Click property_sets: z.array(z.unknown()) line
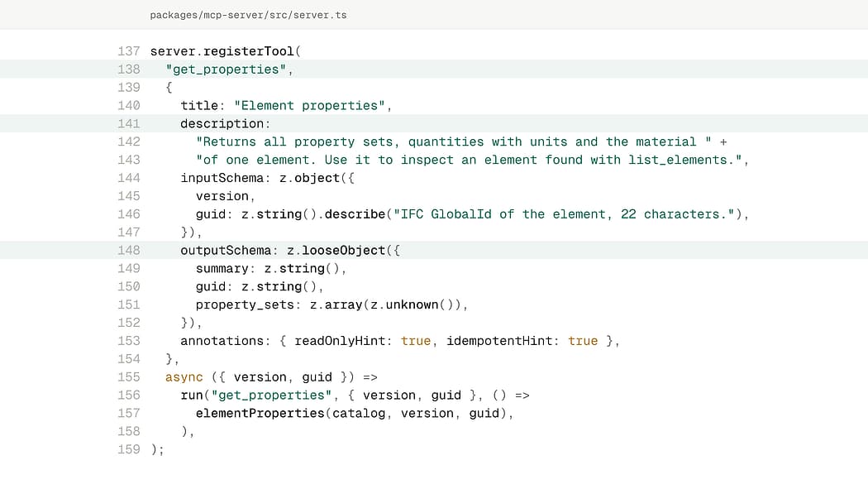 click(331, 305)
